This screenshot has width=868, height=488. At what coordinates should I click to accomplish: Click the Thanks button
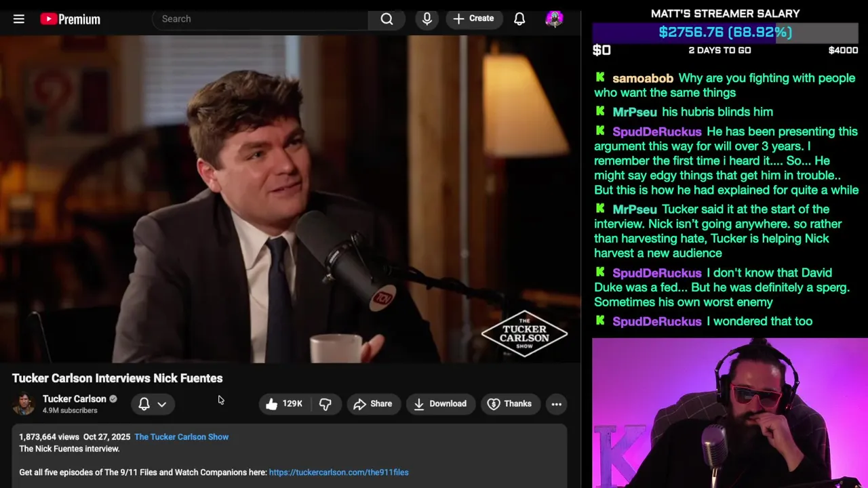point(509,404)
